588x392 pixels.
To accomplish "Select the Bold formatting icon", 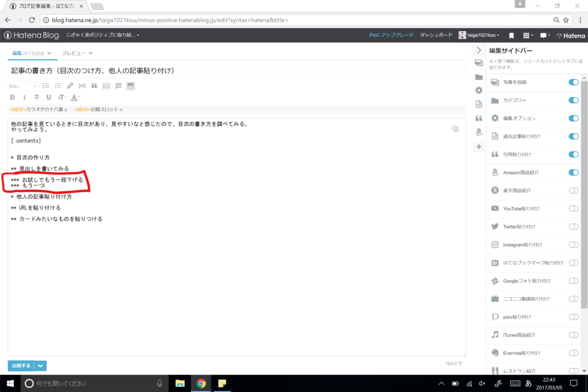I will (x=13, y=97).
